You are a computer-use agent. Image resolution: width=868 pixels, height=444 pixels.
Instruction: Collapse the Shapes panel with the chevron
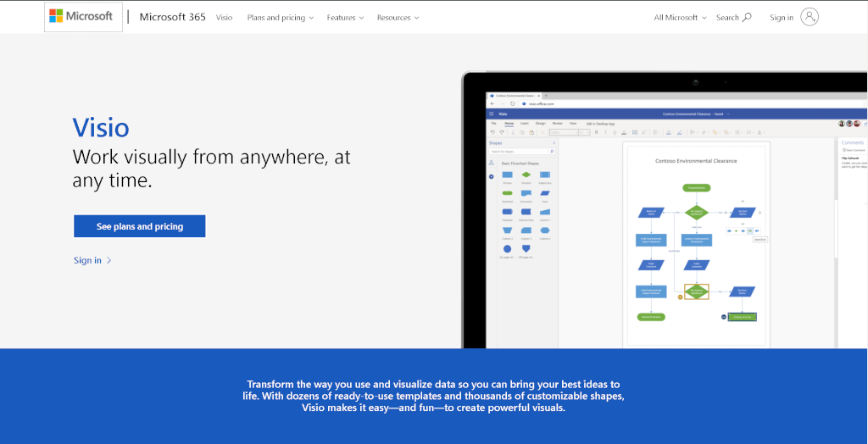(554, 143)
